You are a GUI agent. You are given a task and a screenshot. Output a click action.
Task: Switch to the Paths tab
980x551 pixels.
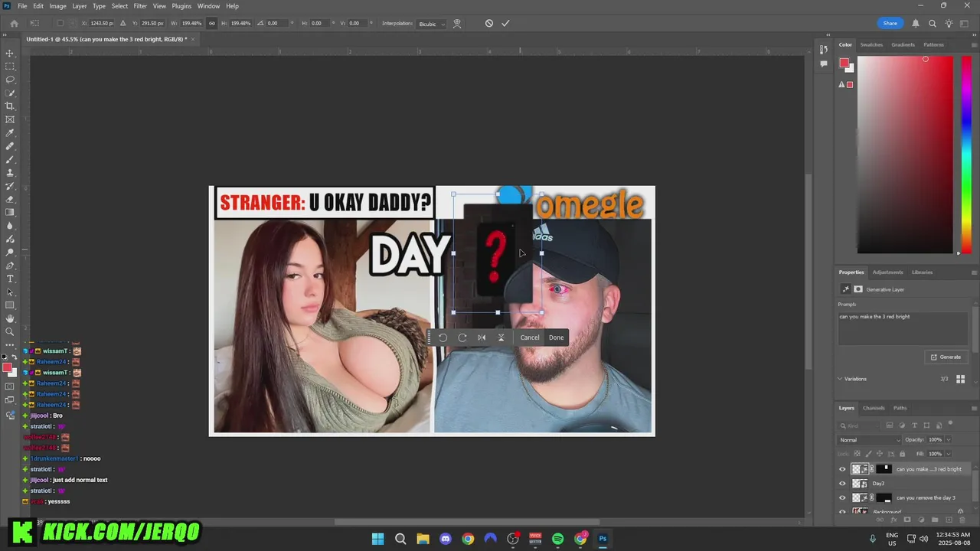pyautogui.click(x=900, y=408)
